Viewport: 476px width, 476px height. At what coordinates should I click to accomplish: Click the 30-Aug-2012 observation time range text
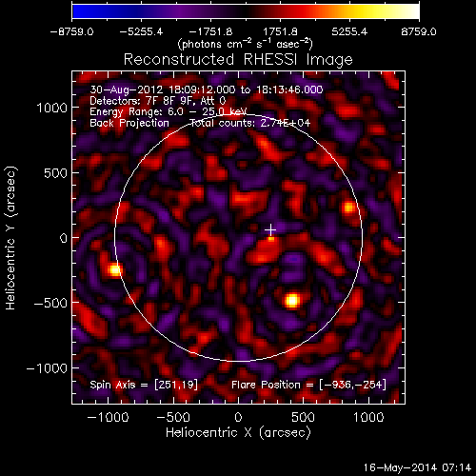207,89
